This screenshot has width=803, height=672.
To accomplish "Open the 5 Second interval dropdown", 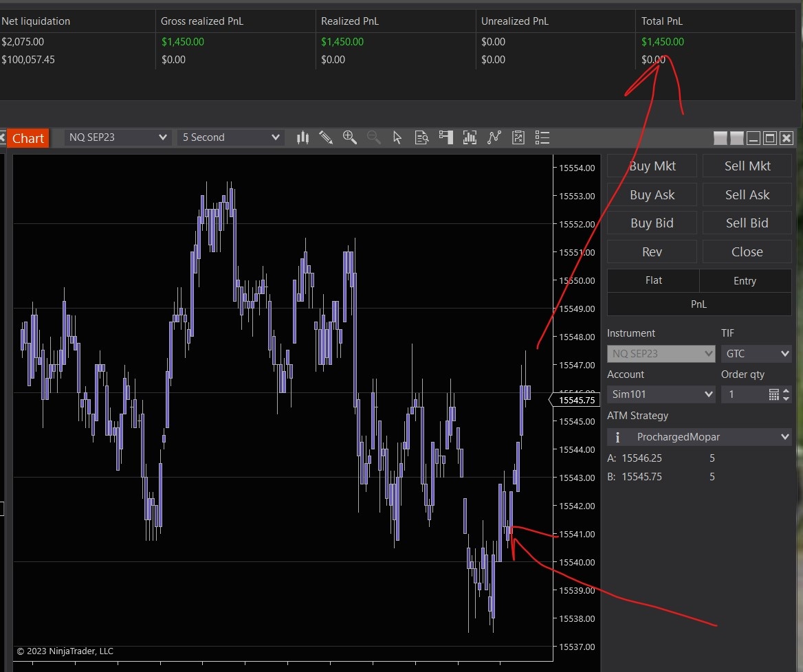I will 230,137.
